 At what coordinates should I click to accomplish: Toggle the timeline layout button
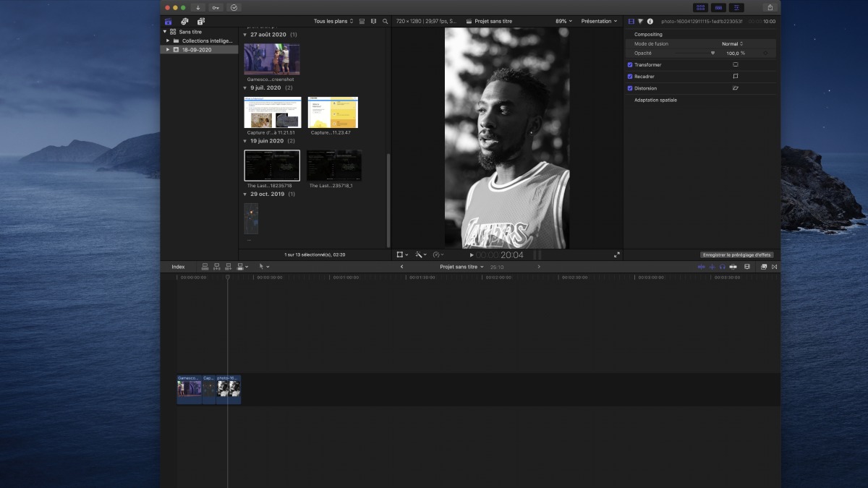tap(718, 7)
